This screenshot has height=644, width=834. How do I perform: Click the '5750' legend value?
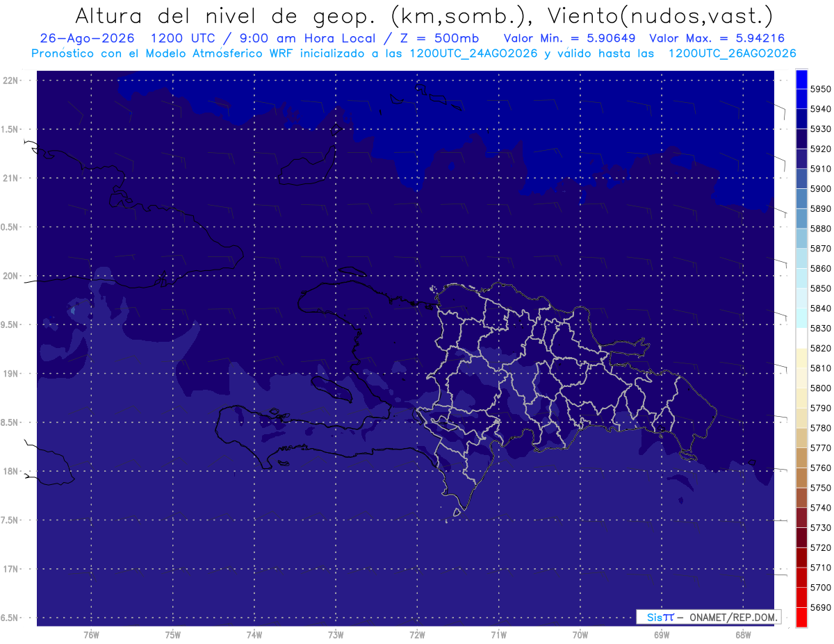point(821,488)
